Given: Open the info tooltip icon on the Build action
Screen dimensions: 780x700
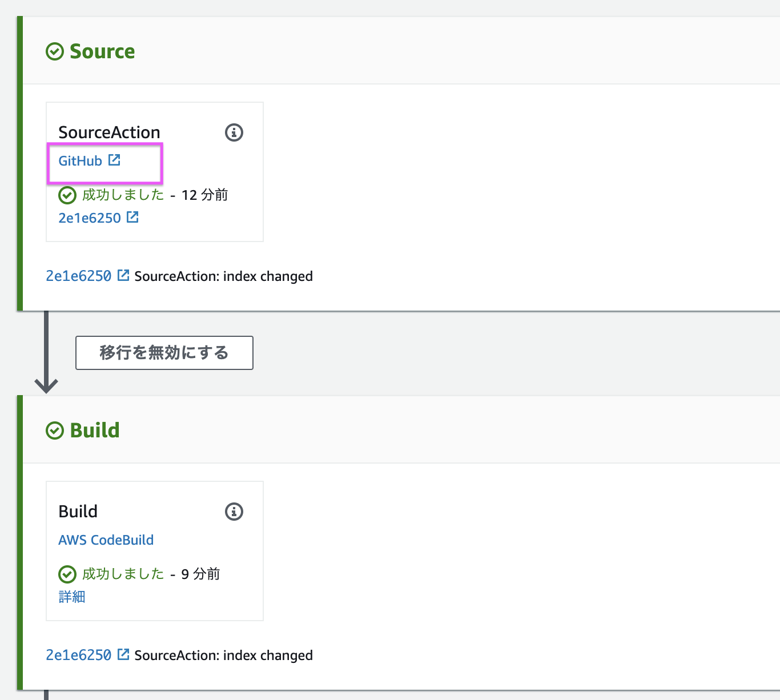Looking at the screenshot, I should (234, 512).
